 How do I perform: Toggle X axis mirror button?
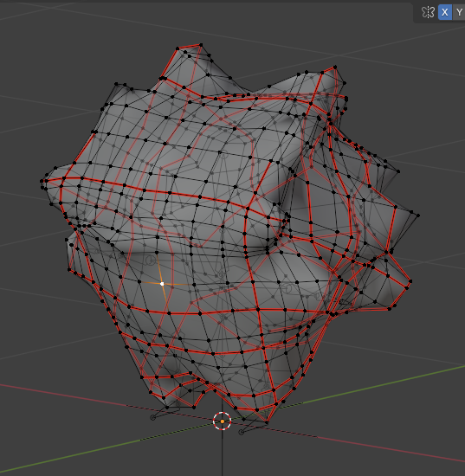(444, 12)
